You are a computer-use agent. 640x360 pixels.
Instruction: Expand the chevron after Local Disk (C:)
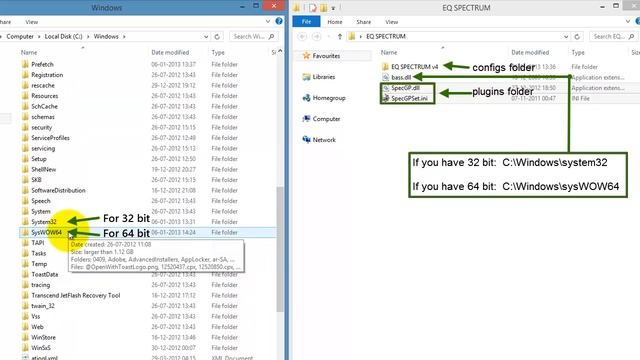click(x=88, y=37)
